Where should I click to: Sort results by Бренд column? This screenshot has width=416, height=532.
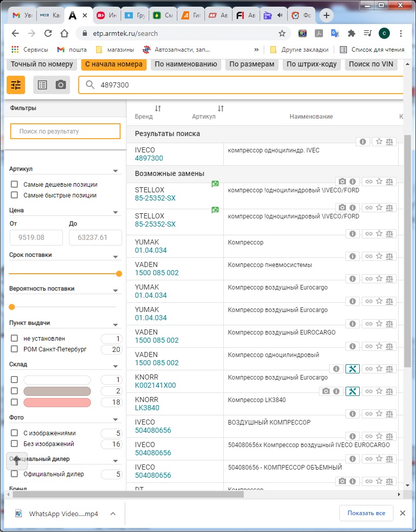pyautogui.click(x=157, y=108)
